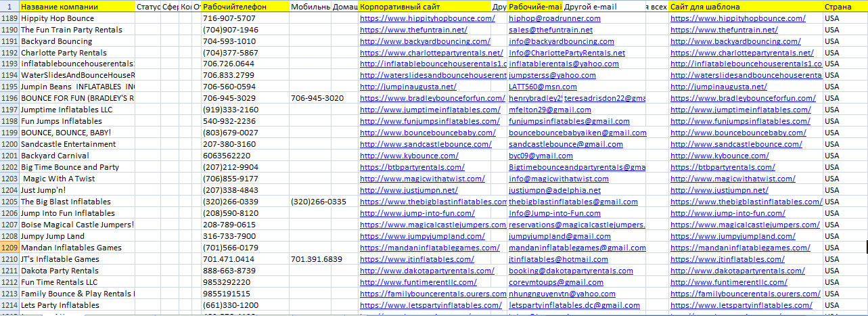This screenshot has height=316, width=868.
Task: Select mobile number 706-945-3020
Action: [317, 98]
